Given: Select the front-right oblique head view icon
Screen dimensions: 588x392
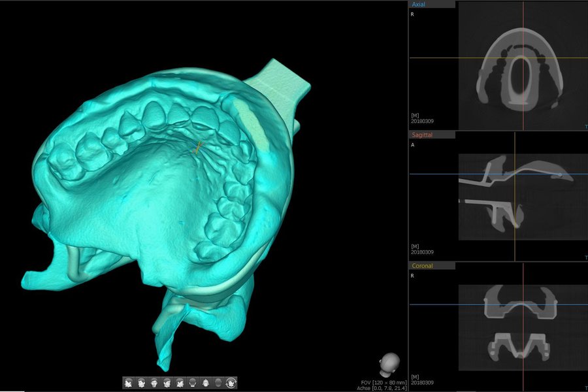Looking at the screenshot, I should pos(167,383).
